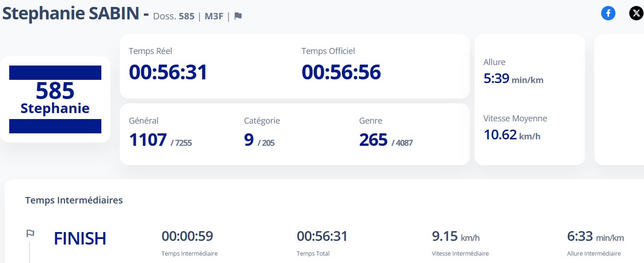Click the 9.15 km/h Vitesse Intermédiaire value
The height and width of the screenshot is (263, 644).
[x=456, y=237]
